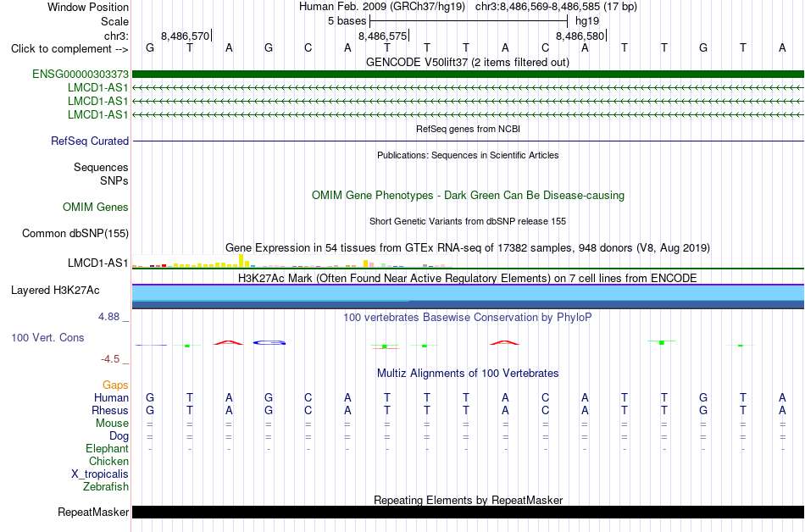
Task: Click 'Repeating Elements by RepeatMasker' title
Action: pos(468,500)
